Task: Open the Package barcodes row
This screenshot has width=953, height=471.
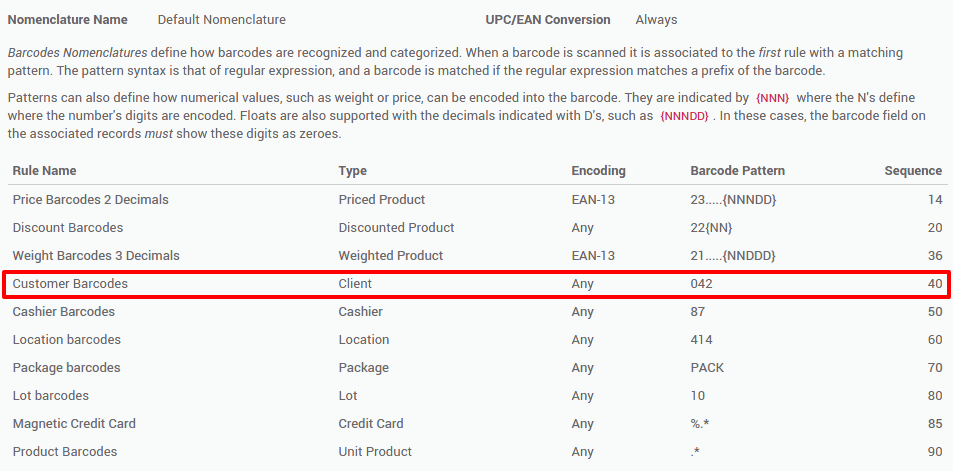Action: pos(477,367)
